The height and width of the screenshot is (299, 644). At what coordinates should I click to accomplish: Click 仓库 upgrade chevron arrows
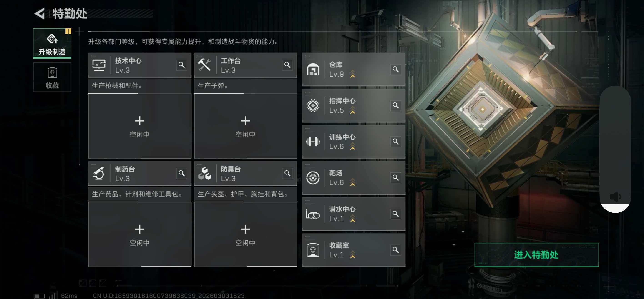tap(352, 74)
